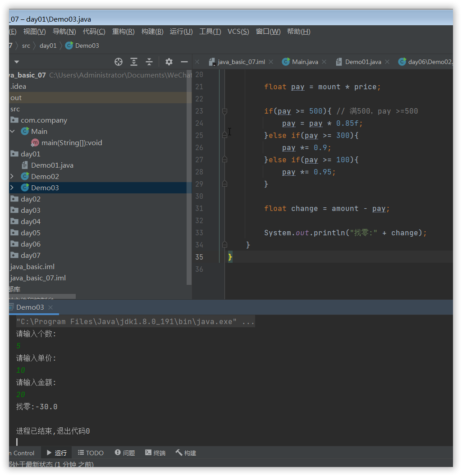Open project panel settings gear

coord(169,62)
